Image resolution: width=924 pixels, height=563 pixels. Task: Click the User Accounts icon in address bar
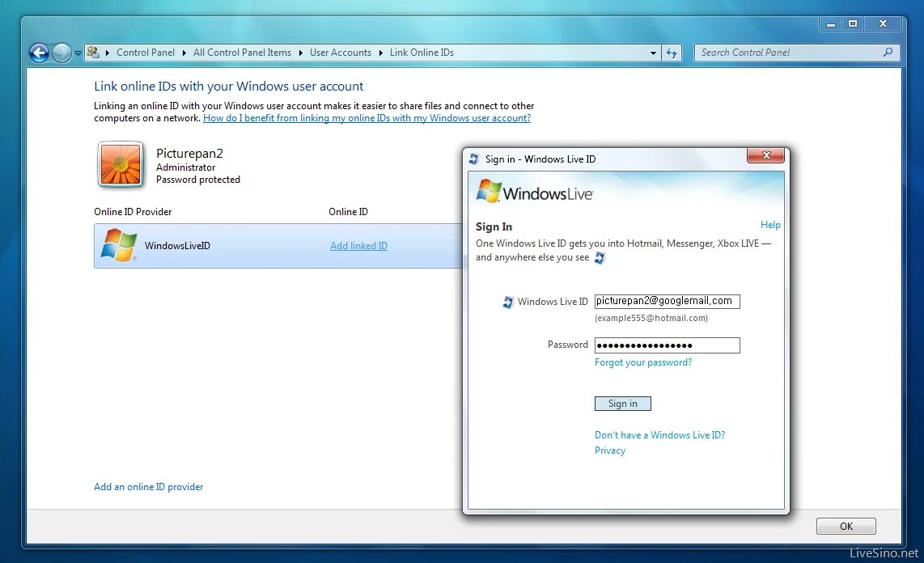point(92,53)
